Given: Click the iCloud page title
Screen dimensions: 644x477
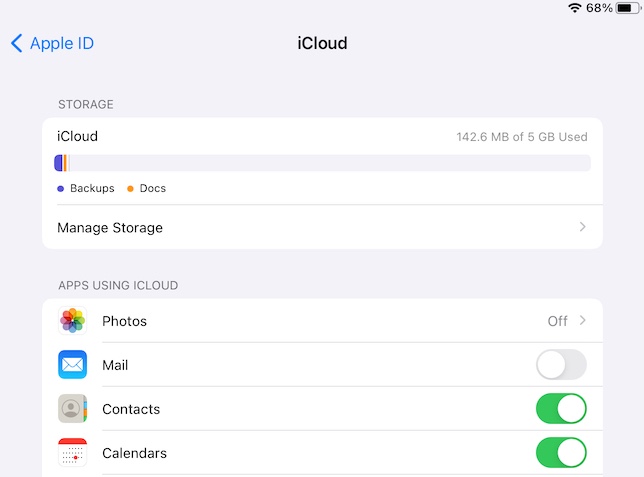Looking at the screenshot, I should coord(322,43).
